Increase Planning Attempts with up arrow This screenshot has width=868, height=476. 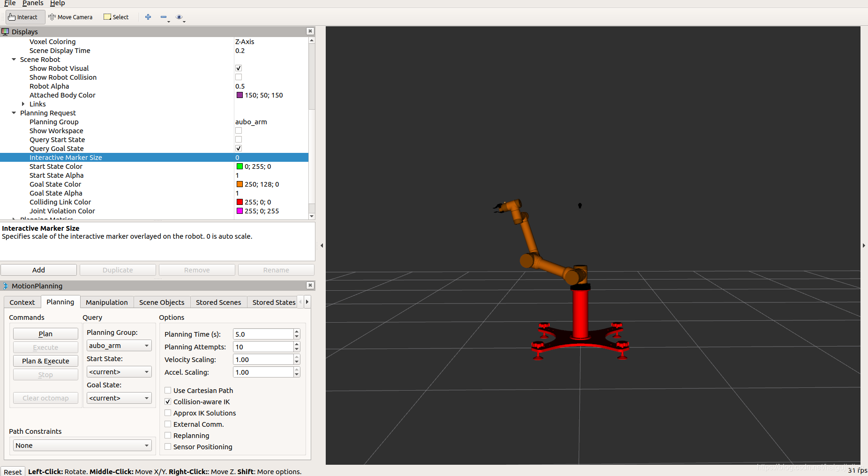coord(297,344)
